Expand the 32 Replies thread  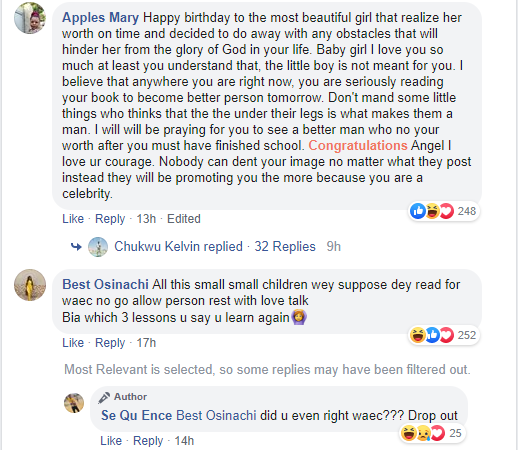(x=285, y=246)
